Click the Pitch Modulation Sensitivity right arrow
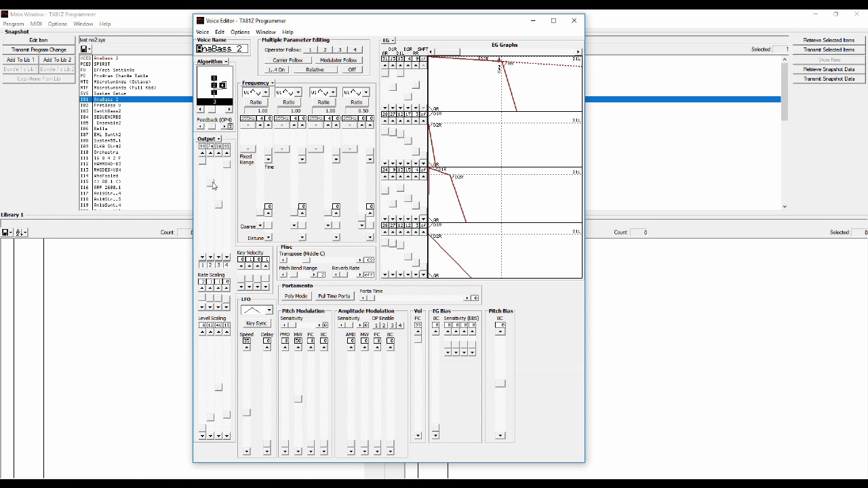Viewport: 868px width, 488px height. (x=318, y=325)
